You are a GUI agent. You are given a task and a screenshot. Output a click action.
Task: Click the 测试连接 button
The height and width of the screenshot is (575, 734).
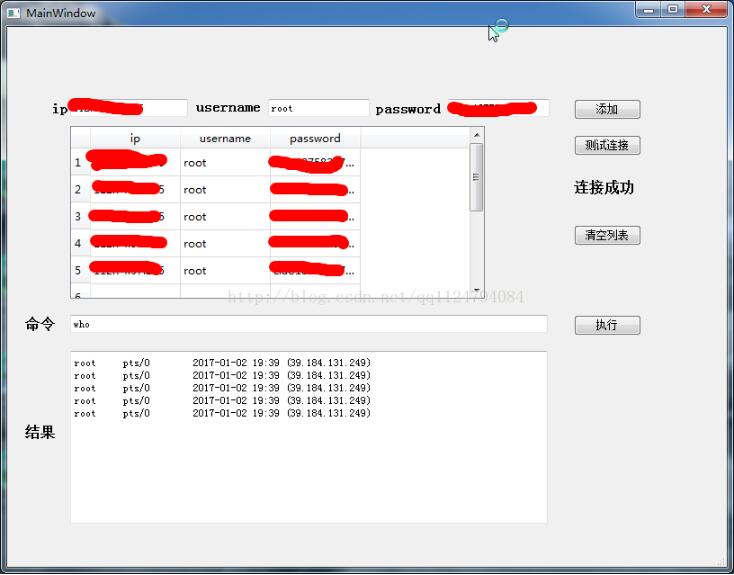pyautogui.click(x=607, y=145)
